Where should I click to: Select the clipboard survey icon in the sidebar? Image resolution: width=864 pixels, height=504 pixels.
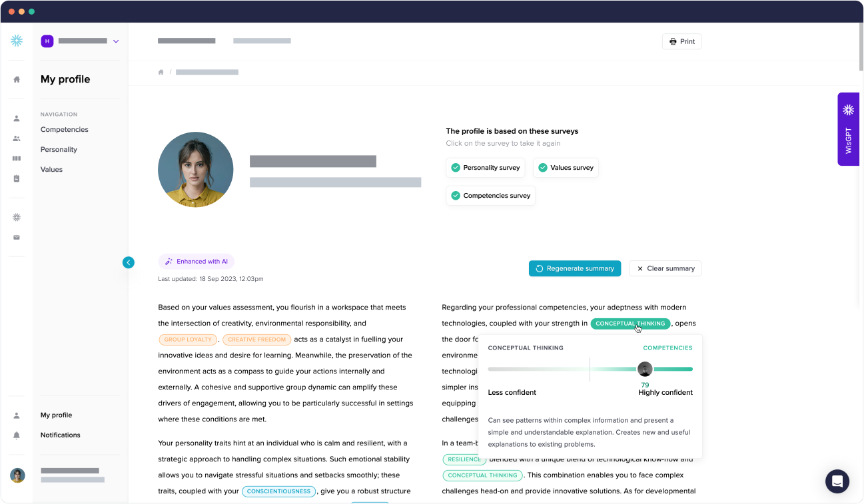click(x=16, y=178)
